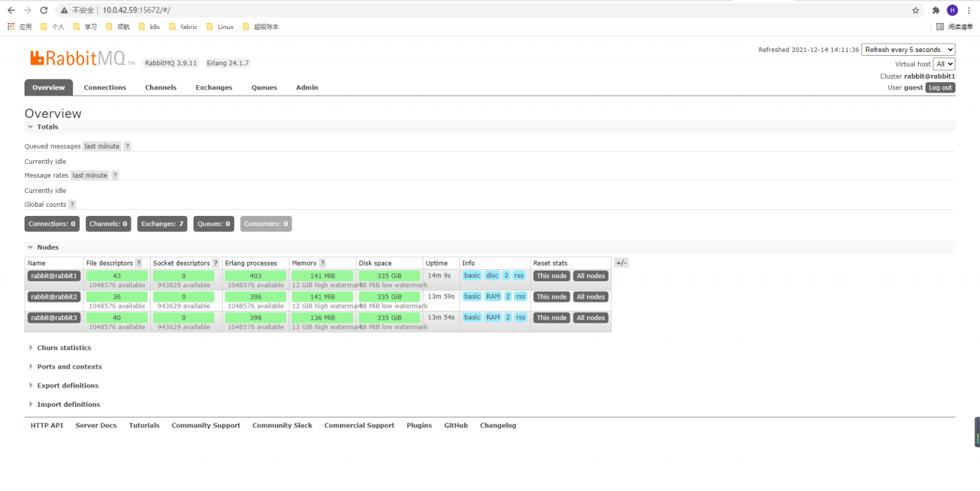Screen dimensions: 980x491
Task: Reload the page with refresh icon
Action: [x=44, y=10]
